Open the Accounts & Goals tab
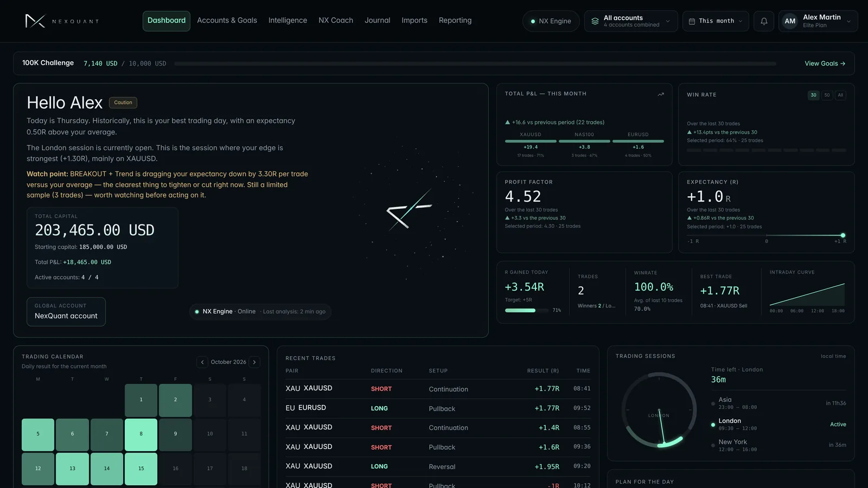Viewport: 868px width, 488px height. click(x=227, y=21)
